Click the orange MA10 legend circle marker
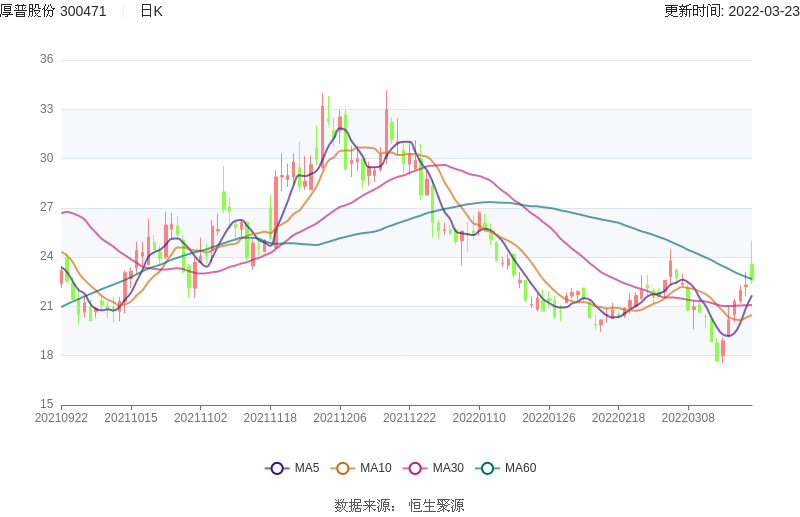Screen dimensions: 800x517 [x=343, y=468]
